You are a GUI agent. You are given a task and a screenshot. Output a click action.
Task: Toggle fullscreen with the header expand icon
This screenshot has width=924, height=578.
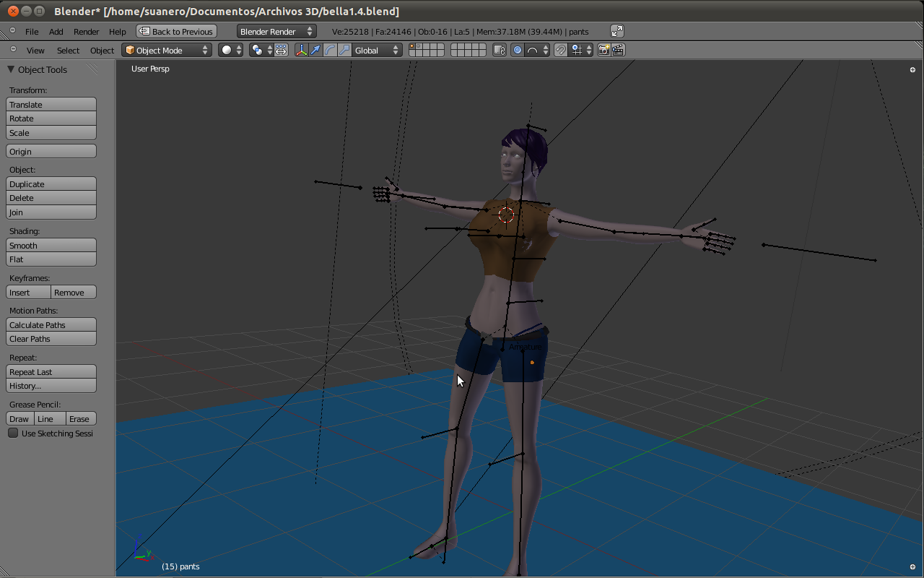click(x=616, y=31)
